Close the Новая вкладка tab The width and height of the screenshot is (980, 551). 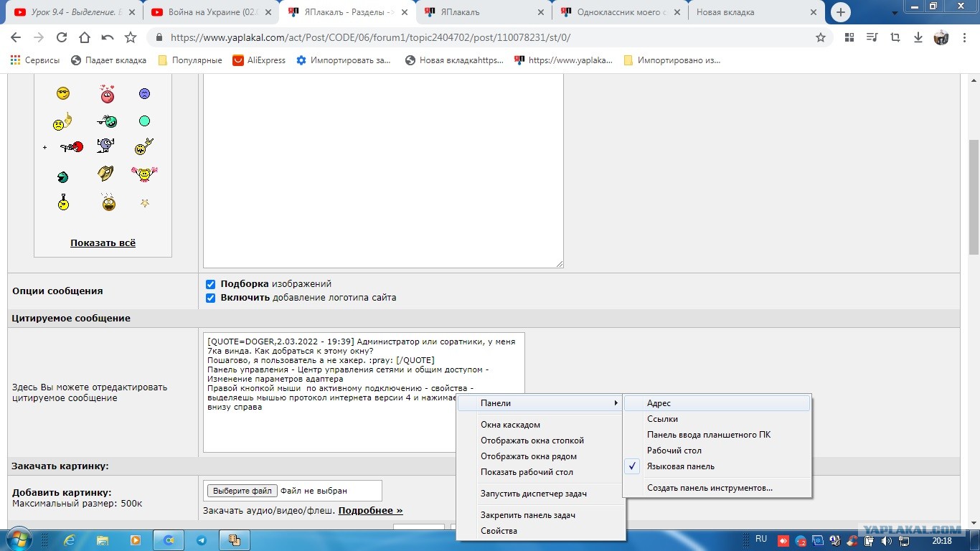click(814, 12)
